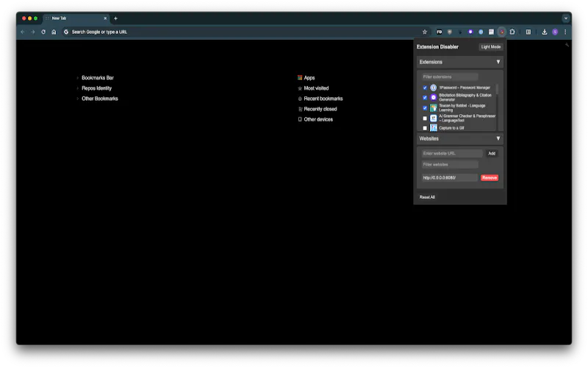The image size is (588, 368).
Task: Check the AI Grammar Checker checkbox
Action: pos(425,118)
